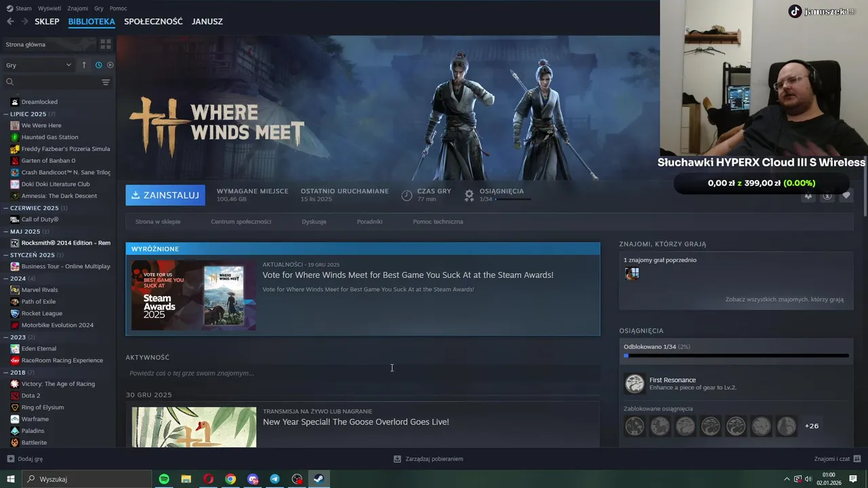868x488 pixels.
Task: Open the Gry category dropdown
Action: pos(39,65)
